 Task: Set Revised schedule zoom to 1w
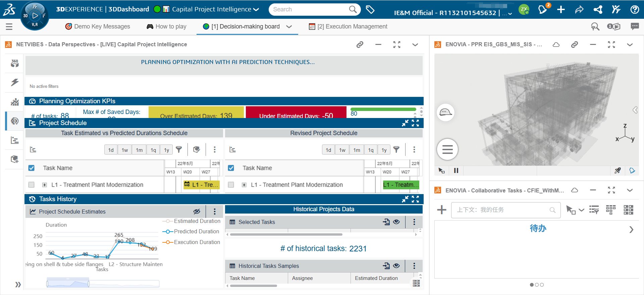pyautogui.click(x=342, y=150)
